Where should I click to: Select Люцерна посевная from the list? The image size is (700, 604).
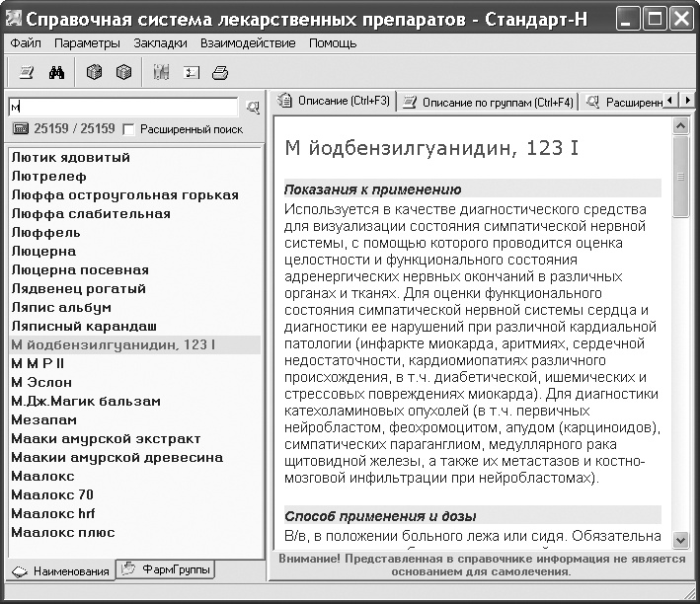[x=79, y=269]
